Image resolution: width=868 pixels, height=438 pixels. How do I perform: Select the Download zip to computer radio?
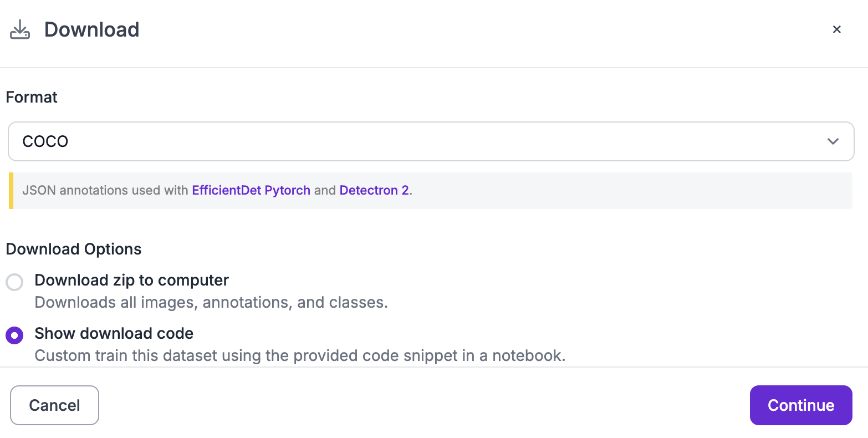click(x=14, y=282)
